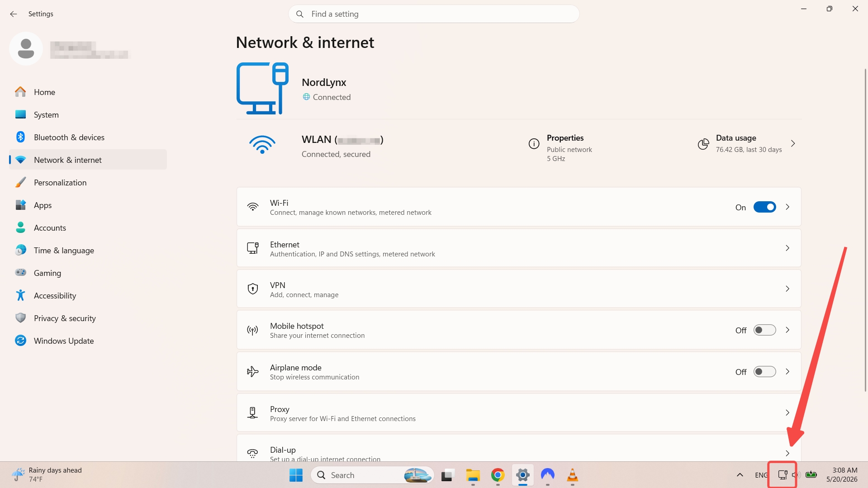Click the Properties info icon
The image size is (868, 488).
[x=534, y=144]
